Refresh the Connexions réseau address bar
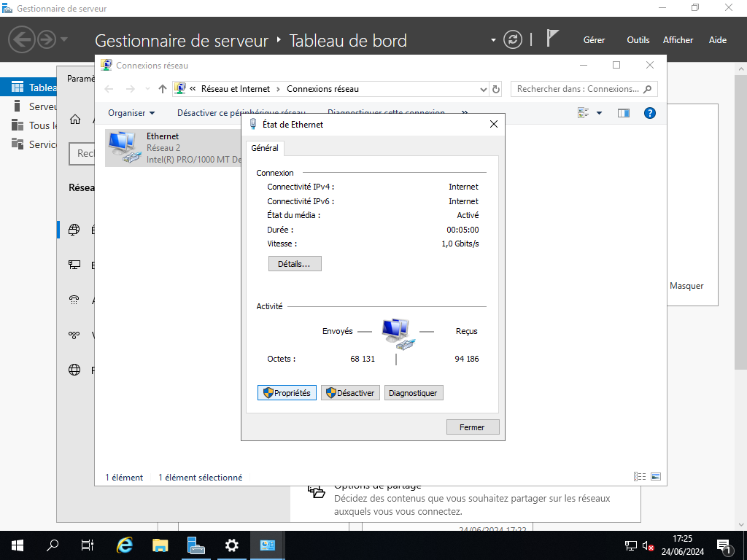The width and height of the screenshot is (747, 560). pyautogui.click(x=497, y=89)
